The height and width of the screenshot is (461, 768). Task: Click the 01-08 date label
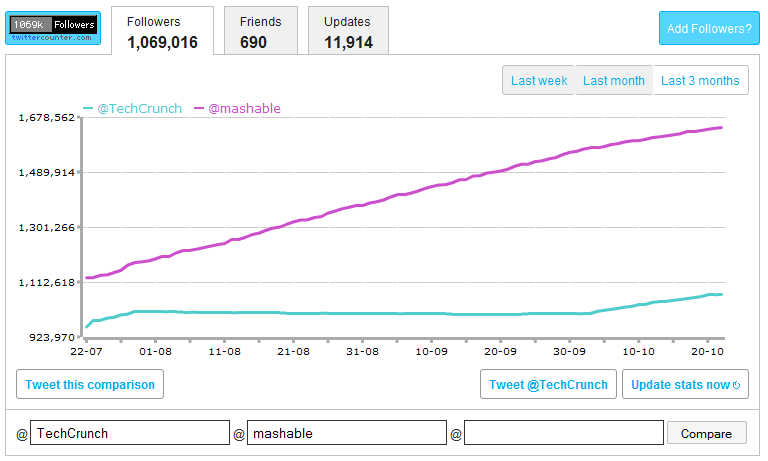(x=155, y=351)
